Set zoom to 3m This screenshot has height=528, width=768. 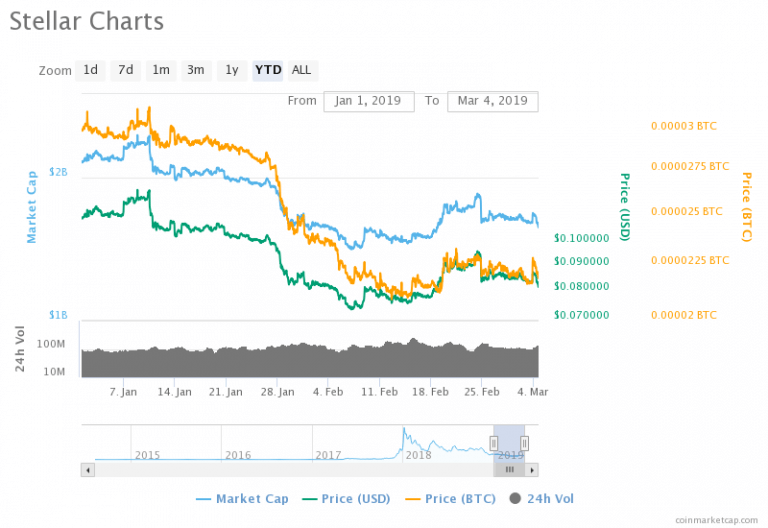point(196,71)
